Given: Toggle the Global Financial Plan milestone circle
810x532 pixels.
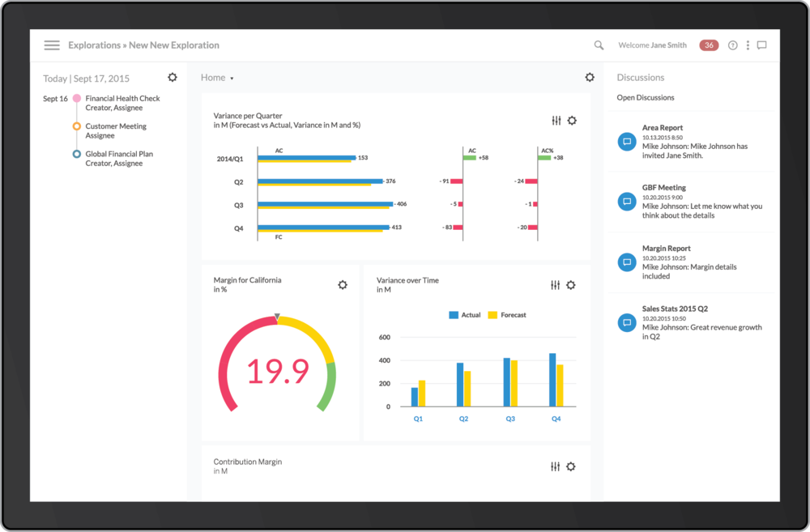Looking at the screenshot, I should pos(78,154).
